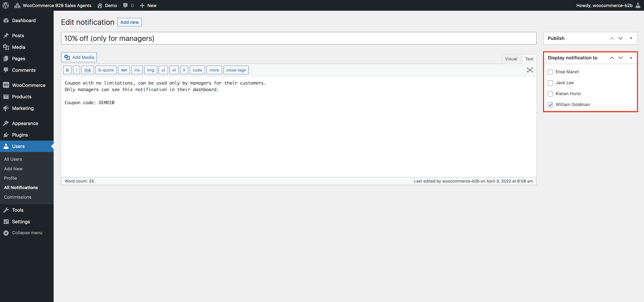Click the Plugins plug icon
Image resolution: width=644 pixels, height=302 pixels.
coord(6,135)
